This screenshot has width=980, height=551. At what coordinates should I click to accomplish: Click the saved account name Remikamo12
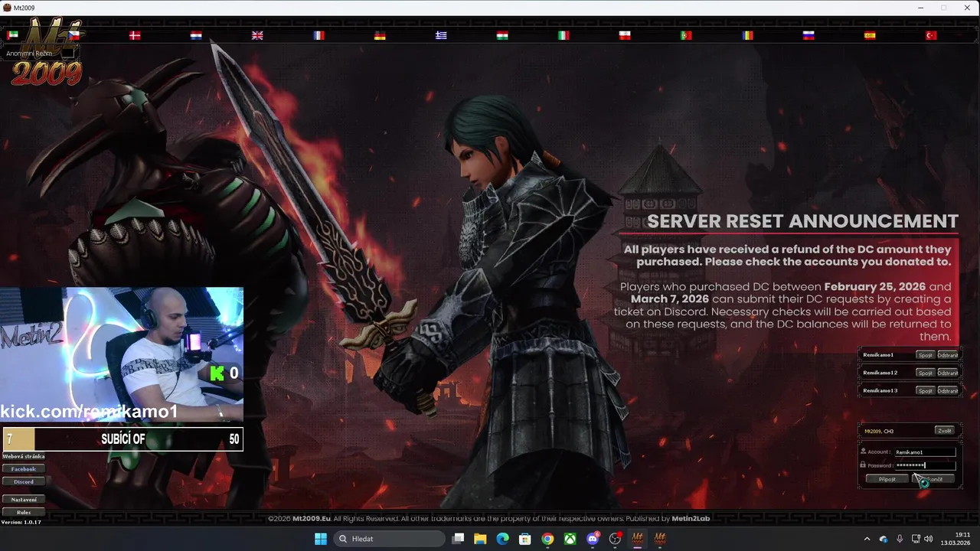click(880, 373)
